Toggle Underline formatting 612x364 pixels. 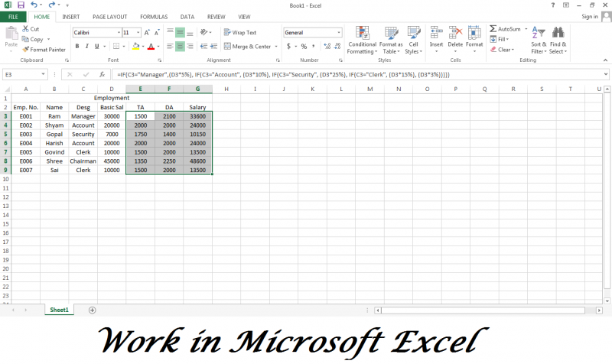point(97,46)
